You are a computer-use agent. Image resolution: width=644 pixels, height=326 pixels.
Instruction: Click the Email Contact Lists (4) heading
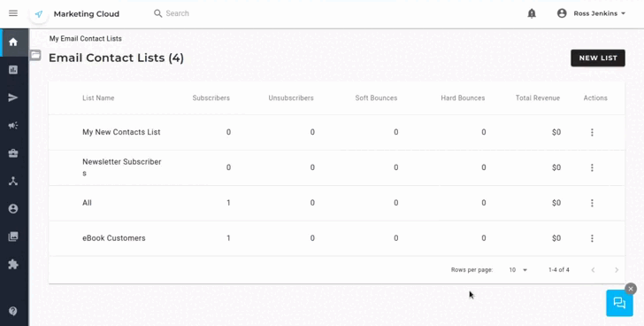tap(116, 58)
